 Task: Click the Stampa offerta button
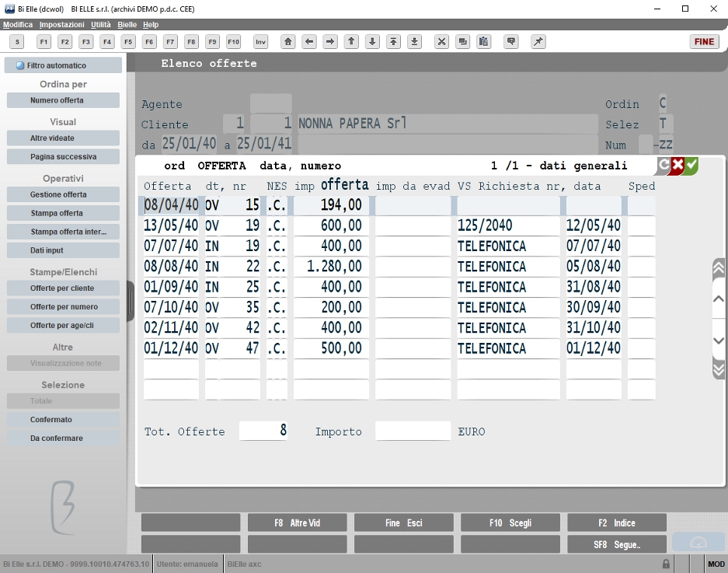[x=63, y=213]
